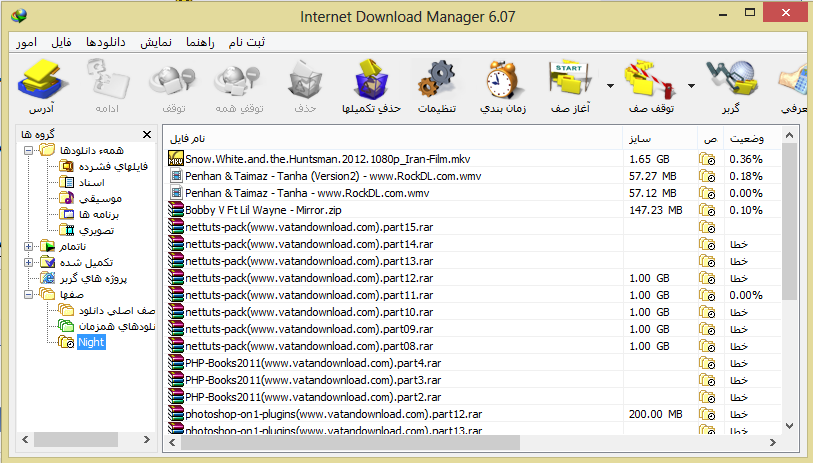Select Bobby V Ft Lil Wayne Mirror.zip
The height and width of the screenshot is (463, 813).
pyautogui.click(x=473, y=210)
